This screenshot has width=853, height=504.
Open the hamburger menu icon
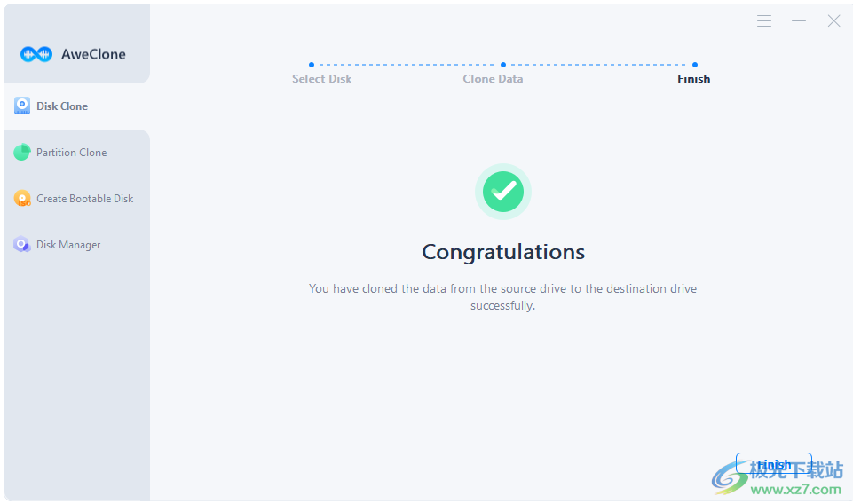[x=764, y=20]
